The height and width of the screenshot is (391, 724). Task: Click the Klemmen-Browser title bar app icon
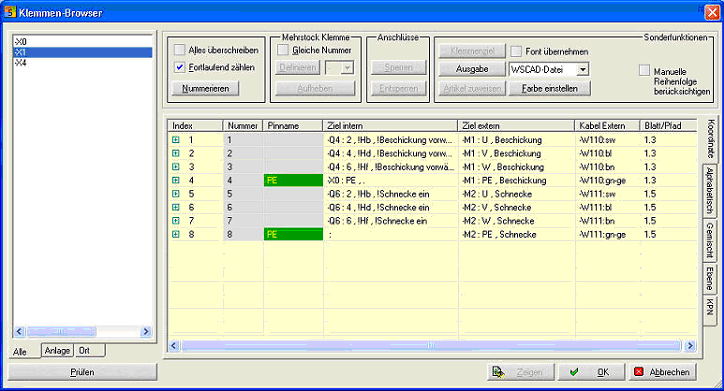pos(10,12)
